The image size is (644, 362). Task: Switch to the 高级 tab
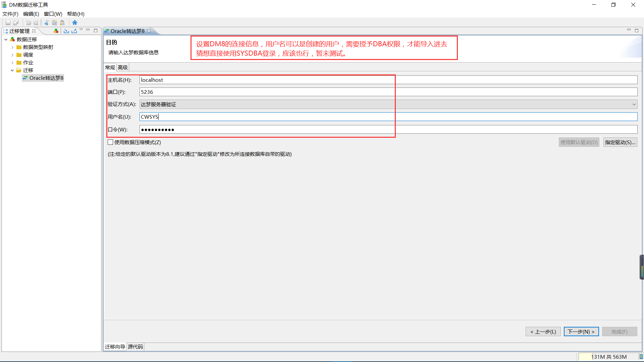pyautogui.click(x=123, y=67)
